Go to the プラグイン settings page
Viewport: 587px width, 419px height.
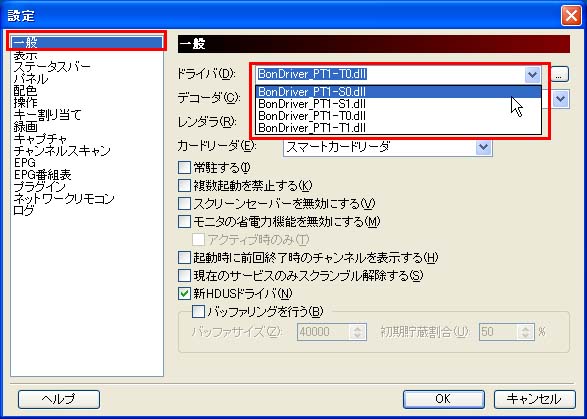point(39,186)
